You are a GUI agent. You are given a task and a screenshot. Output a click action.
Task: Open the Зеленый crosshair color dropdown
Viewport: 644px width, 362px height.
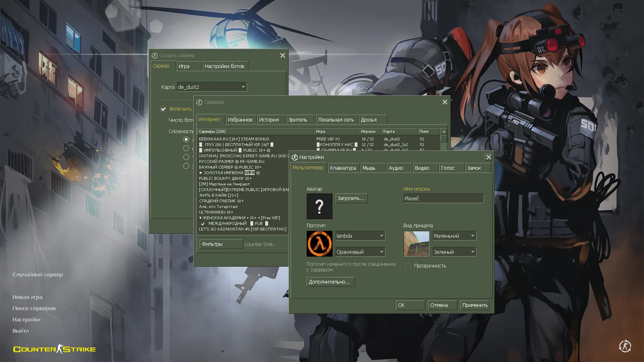tap(454, 252)
